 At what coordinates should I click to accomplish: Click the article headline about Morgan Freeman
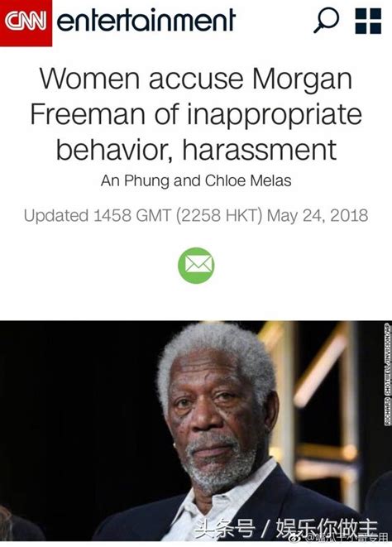pos(196,114)
